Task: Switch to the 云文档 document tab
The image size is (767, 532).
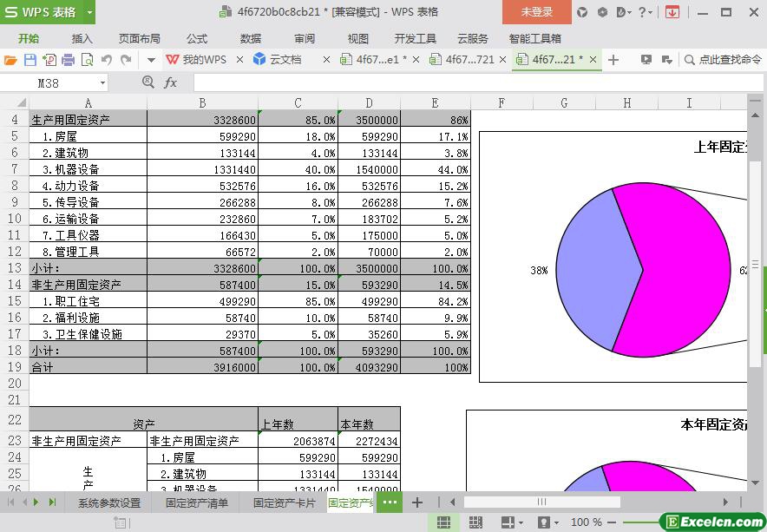Action: point(278,60)
